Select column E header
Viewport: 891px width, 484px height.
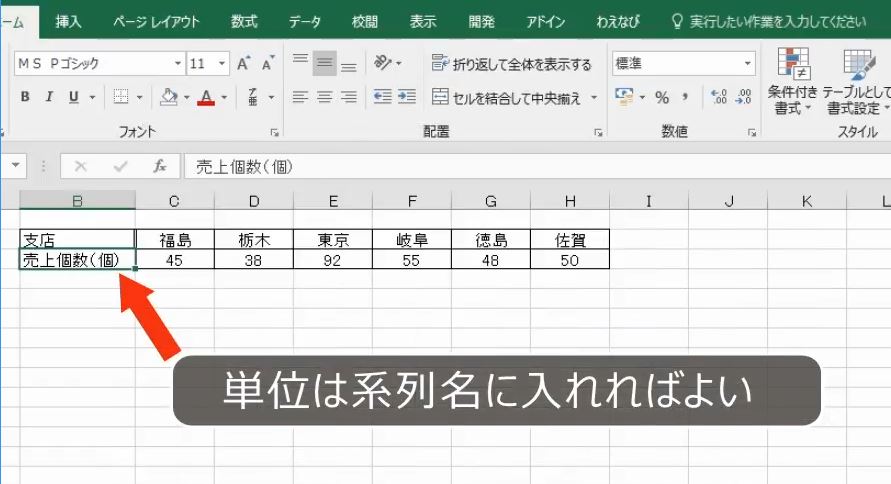pos(333,201)
